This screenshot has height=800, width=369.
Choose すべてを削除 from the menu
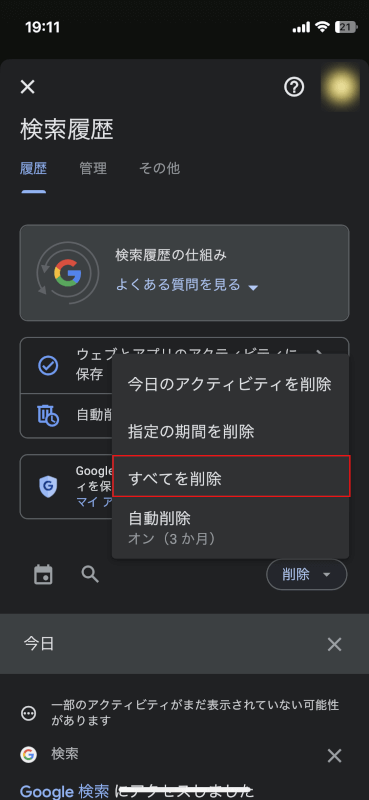point(231,476)
